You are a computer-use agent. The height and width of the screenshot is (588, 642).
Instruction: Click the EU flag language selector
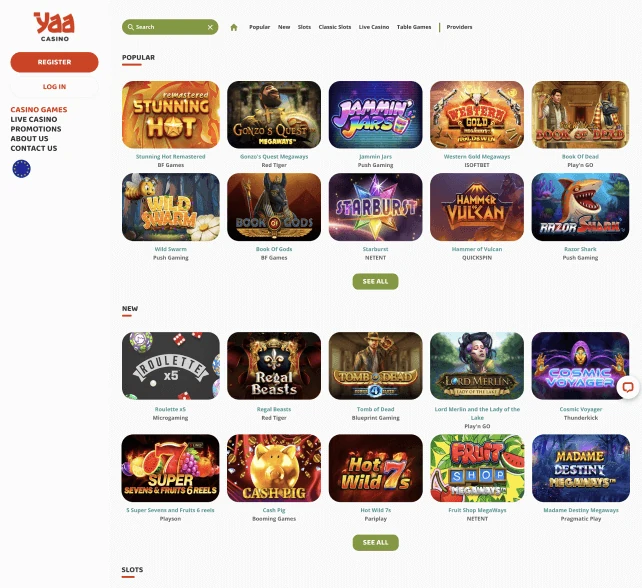pyautogui.click(x=22, y=169)
